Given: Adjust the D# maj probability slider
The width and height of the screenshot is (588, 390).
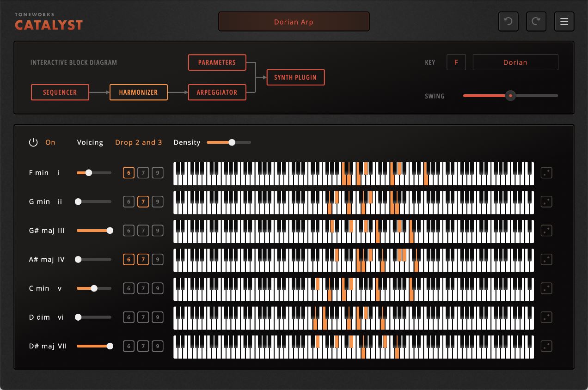Looking at the screenshot, I should pos(94,346).
